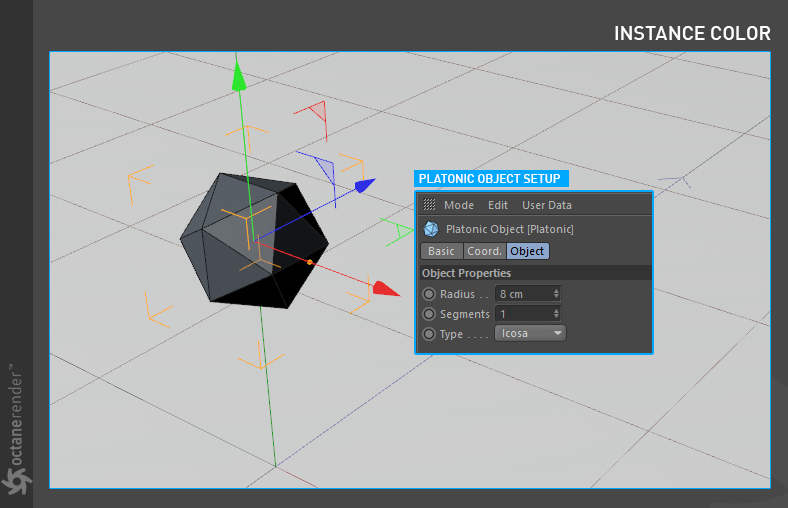Select the icosahedron object in viewport
The image size is (788, 508).
[x=254, y=241]
